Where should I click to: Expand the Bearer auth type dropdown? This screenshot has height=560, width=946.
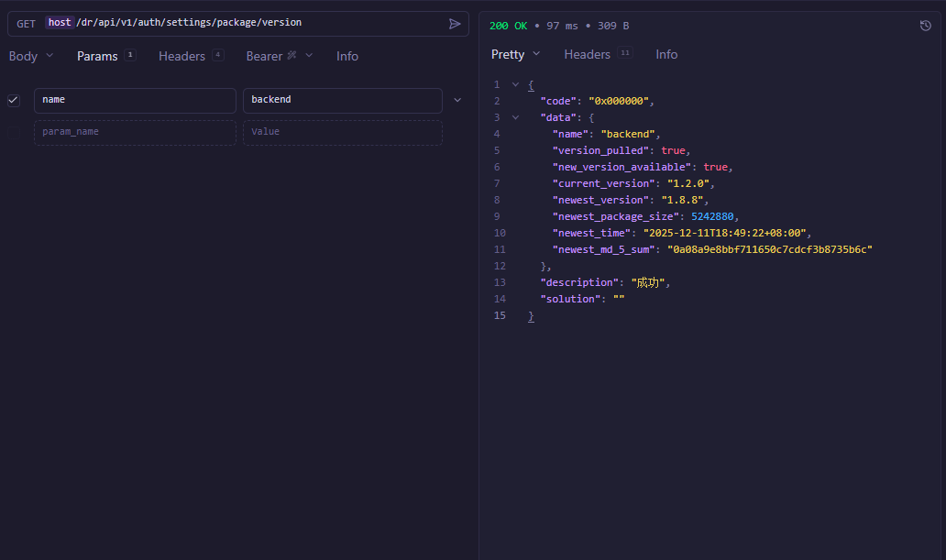click(x=309, y=56)
